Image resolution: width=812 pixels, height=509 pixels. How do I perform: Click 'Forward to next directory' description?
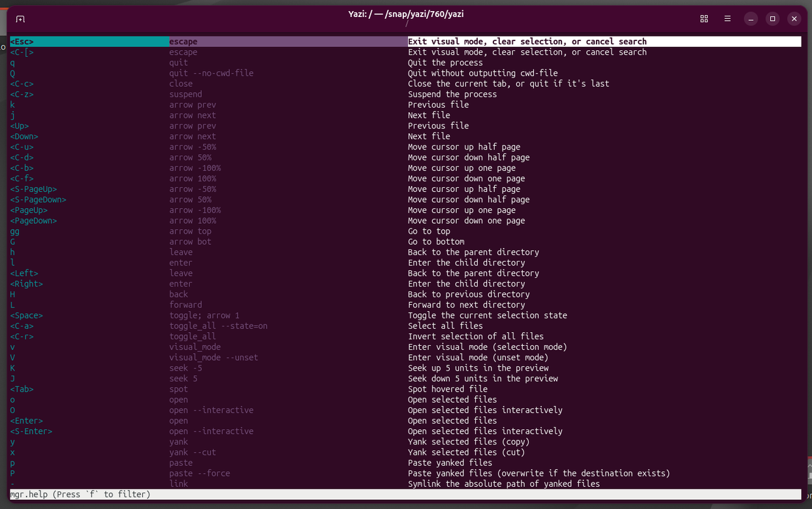467,305
